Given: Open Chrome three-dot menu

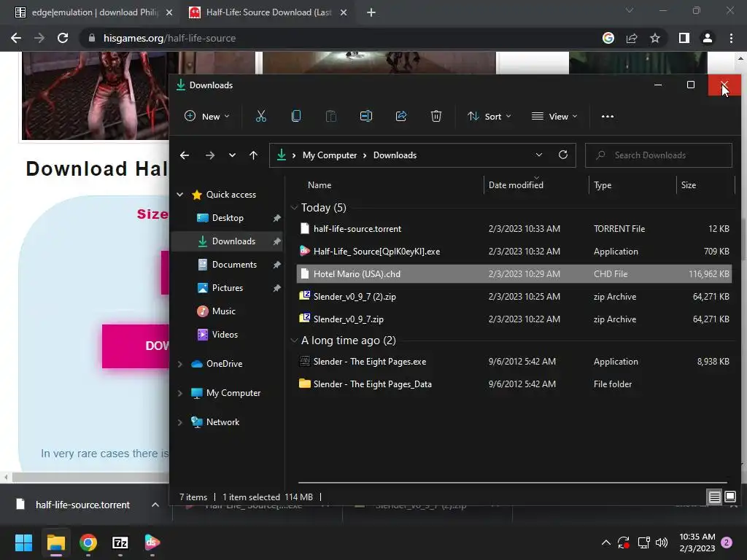Looking at the screenshot, I should pos(731,38).
